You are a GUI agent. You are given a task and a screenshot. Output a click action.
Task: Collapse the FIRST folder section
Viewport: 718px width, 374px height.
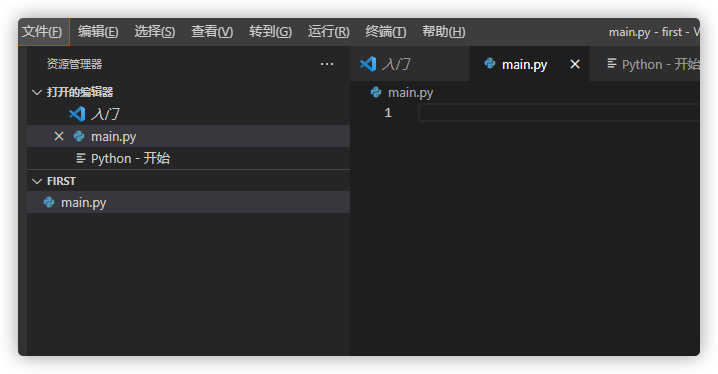click(x=37, y=181)
